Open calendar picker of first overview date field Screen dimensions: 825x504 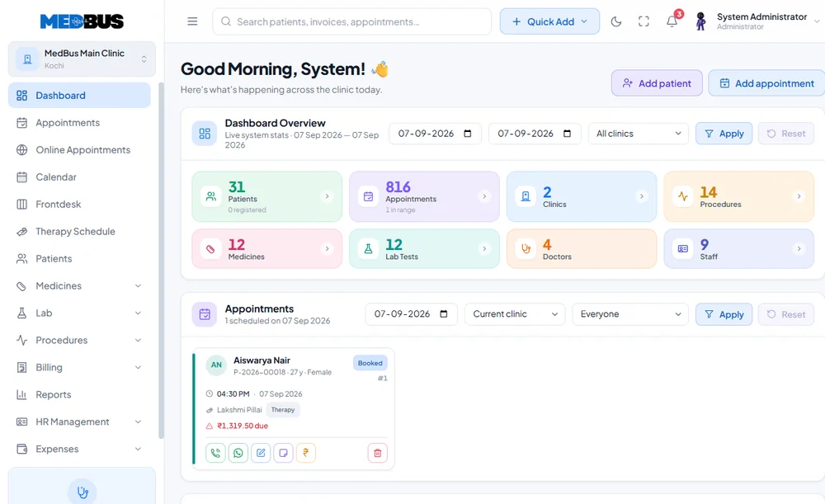pos(468,134)
